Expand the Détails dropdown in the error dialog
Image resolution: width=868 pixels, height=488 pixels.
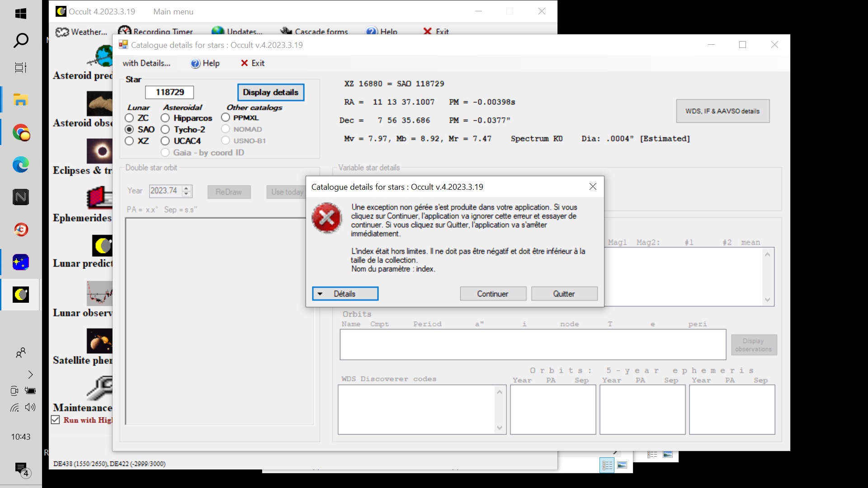[x=345, y=294]
